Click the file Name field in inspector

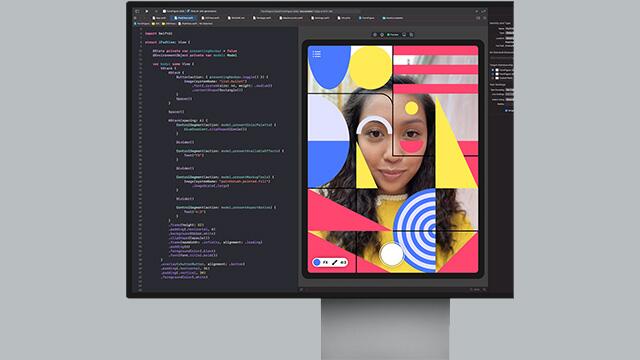pos(509,29)
